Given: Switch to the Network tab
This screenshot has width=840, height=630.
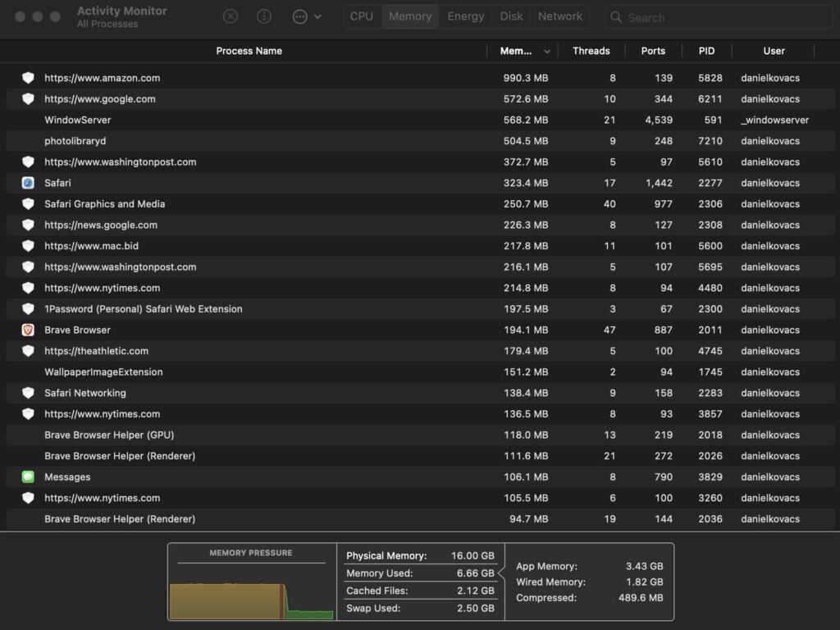Looking at the screenshot, I should point(559,16).
